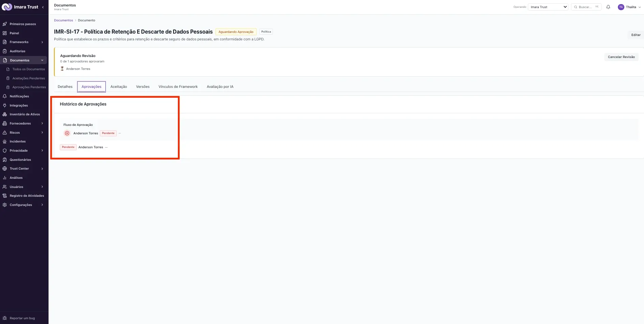Click the Aguardando Aprovação status badge
The image size is (644, 324).
[236, 32]
